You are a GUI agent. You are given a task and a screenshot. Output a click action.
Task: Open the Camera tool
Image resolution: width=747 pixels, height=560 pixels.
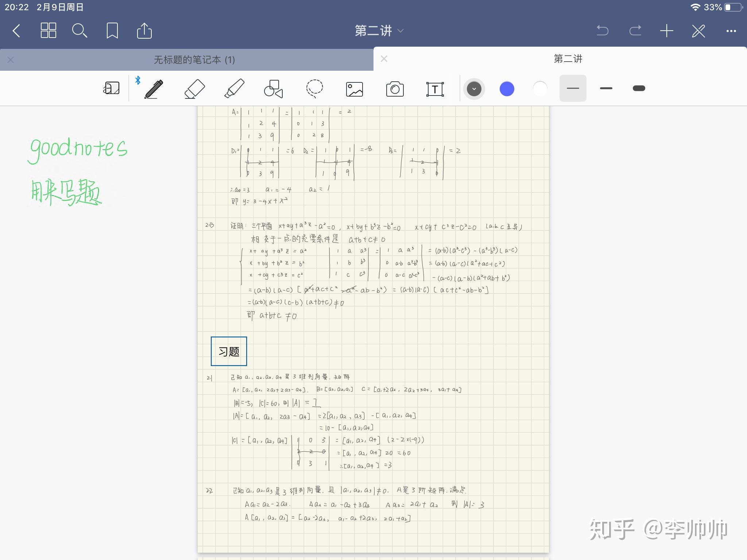click(x=395, y=89)
